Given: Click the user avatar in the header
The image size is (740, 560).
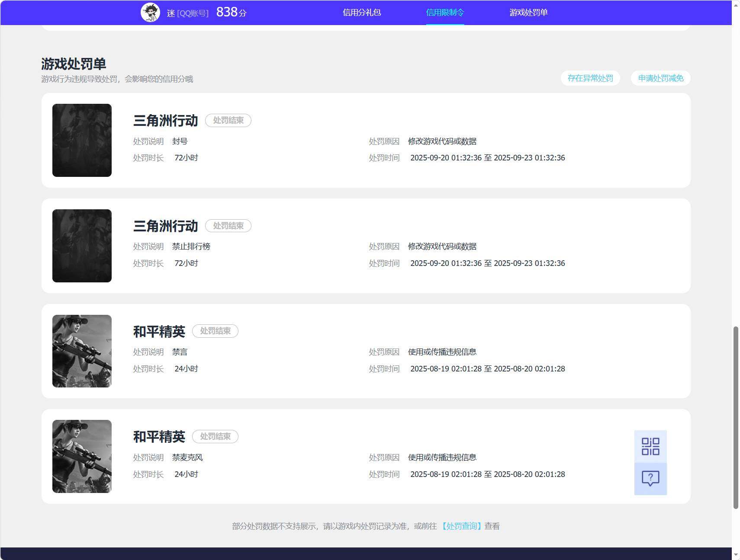Looking at the screenshot, I should click(150, 13).
